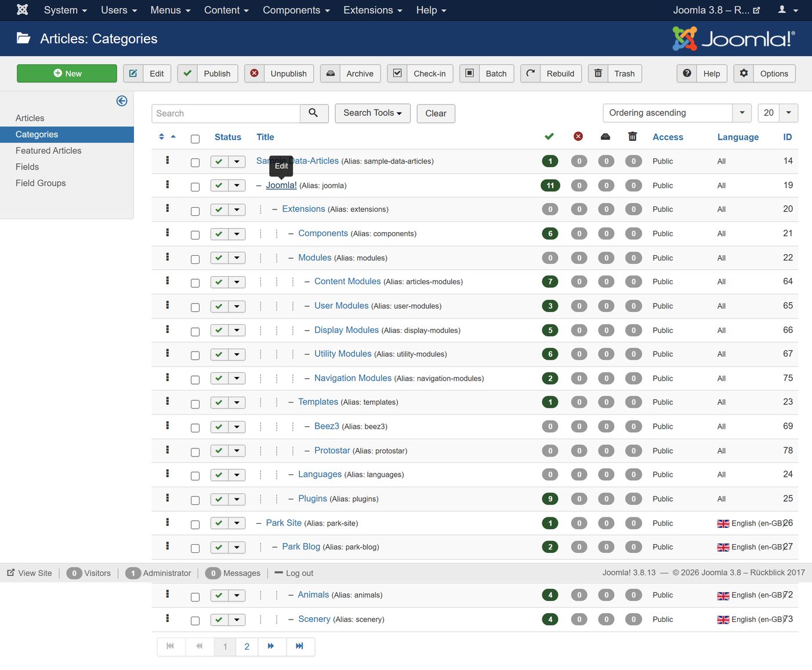Open published count 11 for Joomla! category
Image resolution: width=812 pixels, height=670 pixels.
tap(550, 186)
